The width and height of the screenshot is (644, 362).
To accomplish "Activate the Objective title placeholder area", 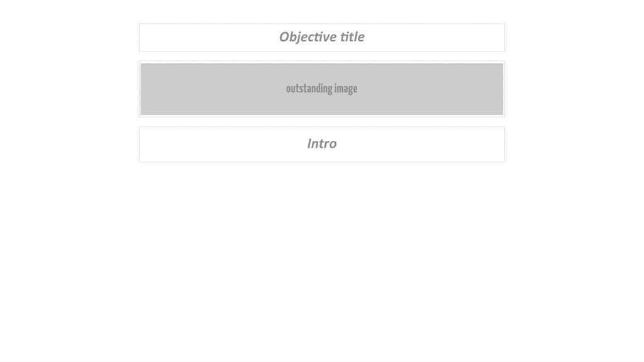I will (x=321, y=37).
